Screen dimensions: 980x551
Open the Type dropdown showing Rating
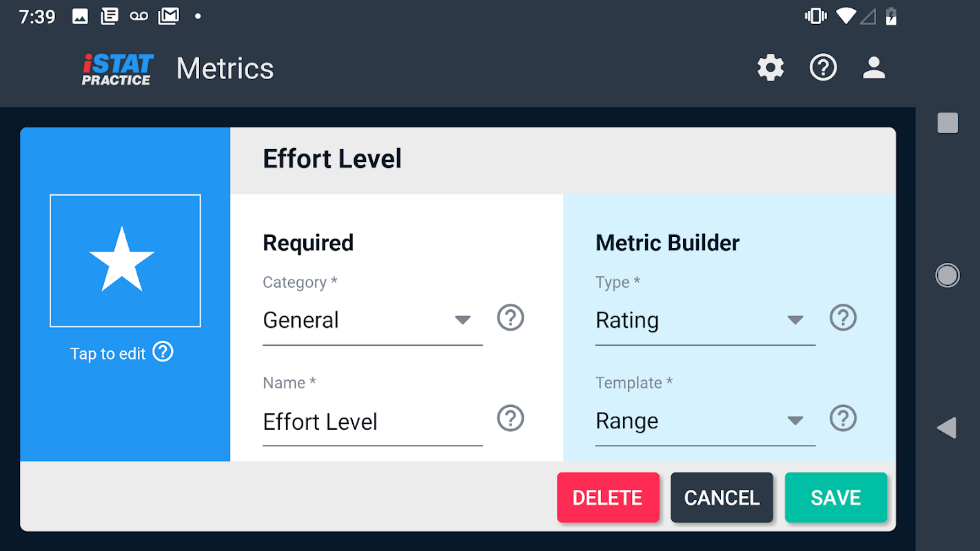[704, 320]
